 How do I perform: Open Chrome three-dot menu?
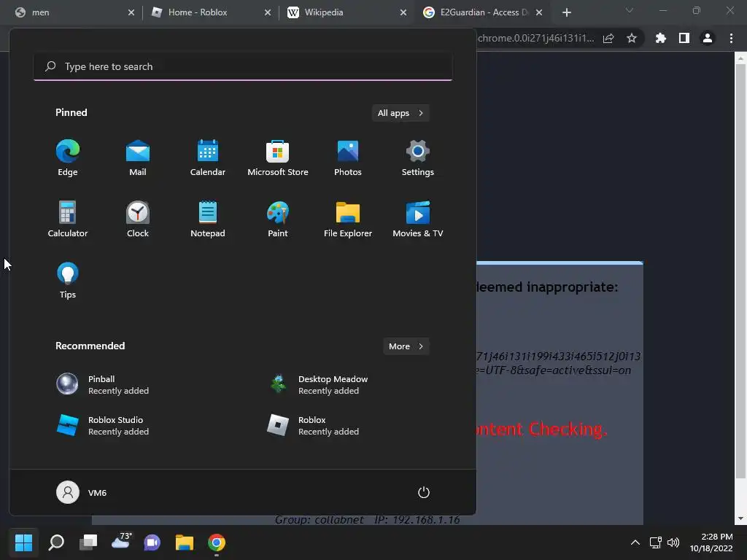[x=731, y=38]
